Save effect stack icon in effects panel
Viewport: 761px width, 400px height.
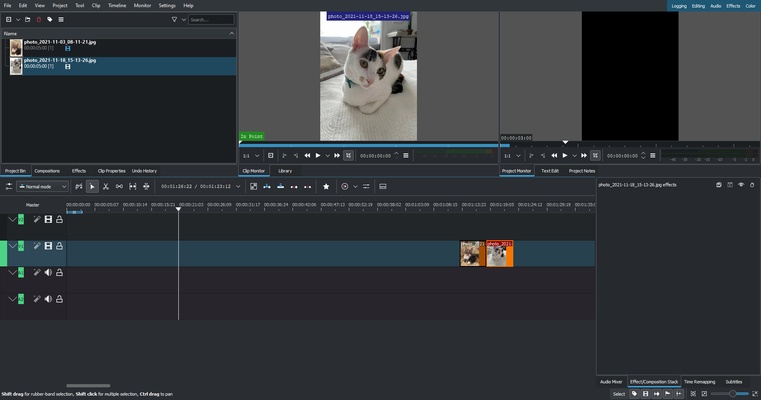[x=719, y=185]
